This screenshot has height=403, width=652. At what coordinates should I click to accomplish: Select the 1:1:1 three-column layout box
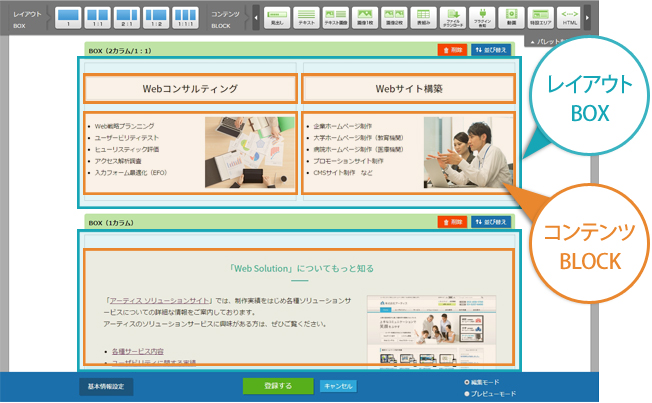(185, 18)
